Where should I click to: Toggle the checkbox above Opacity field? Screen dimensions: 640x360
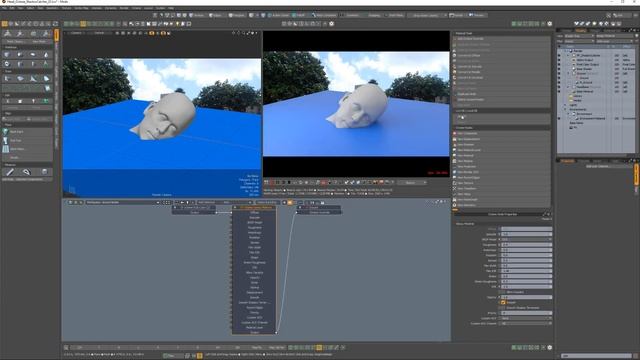503,292
